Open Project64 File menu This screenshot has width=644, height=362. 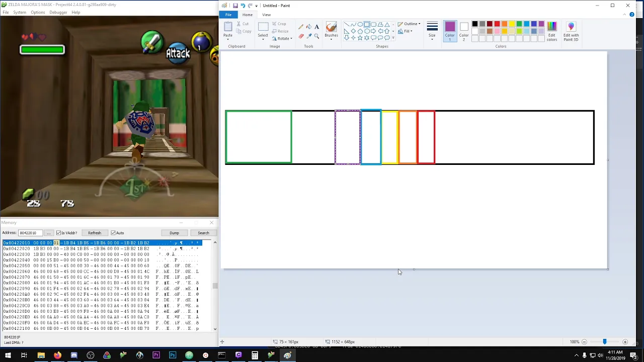(6, 12)
